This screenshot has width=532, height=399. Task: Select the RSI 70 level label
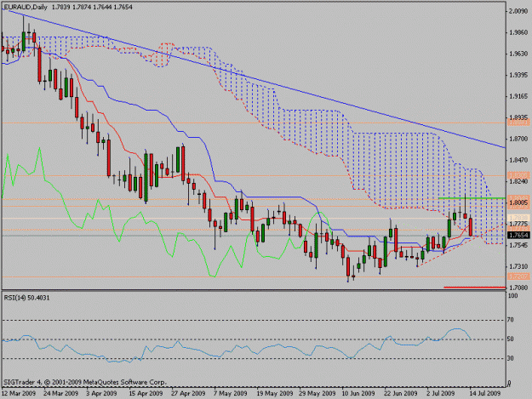point(511,320)
